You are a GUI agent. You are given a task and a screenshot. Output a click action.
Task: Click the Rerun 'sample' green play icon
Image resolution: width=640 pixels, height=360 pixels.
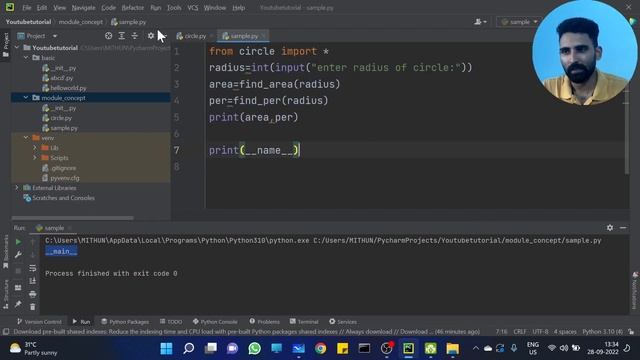click(18, 242)
